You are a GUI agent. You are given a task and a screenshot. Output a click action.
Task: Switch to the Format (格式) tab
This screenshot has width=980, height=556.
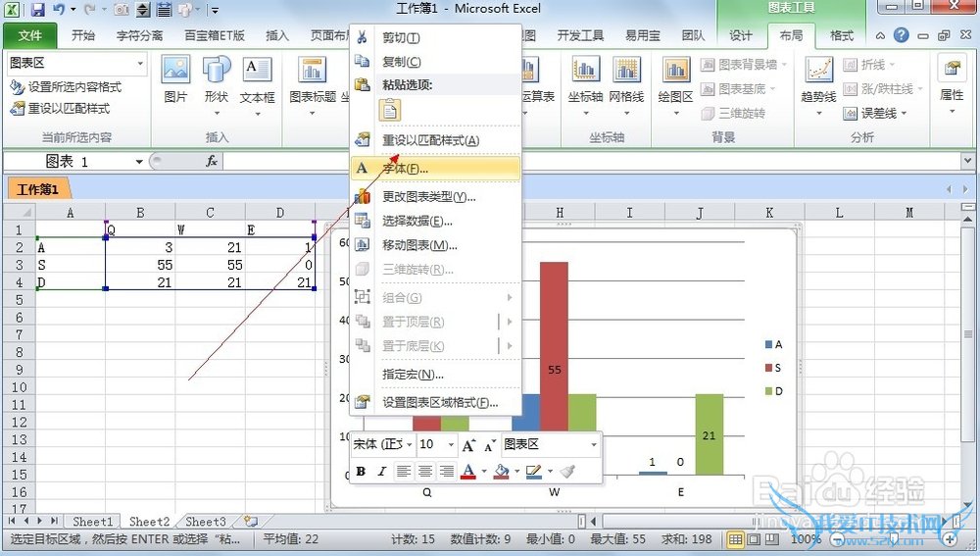[841, 35]
